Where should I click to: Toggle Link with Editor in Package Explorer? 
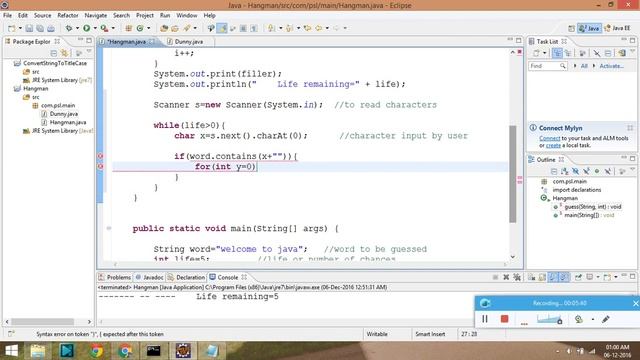tap(64, 53)
